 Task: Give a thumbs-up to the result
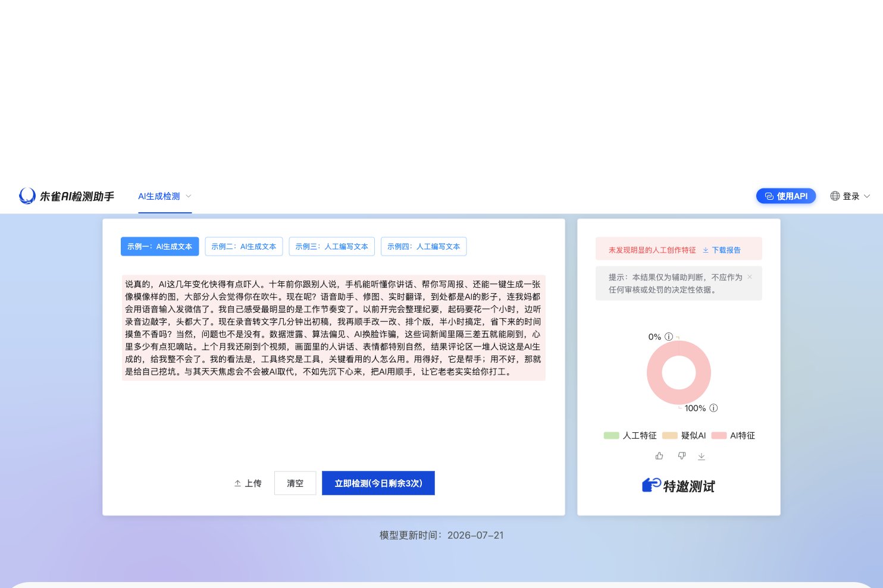659,456
